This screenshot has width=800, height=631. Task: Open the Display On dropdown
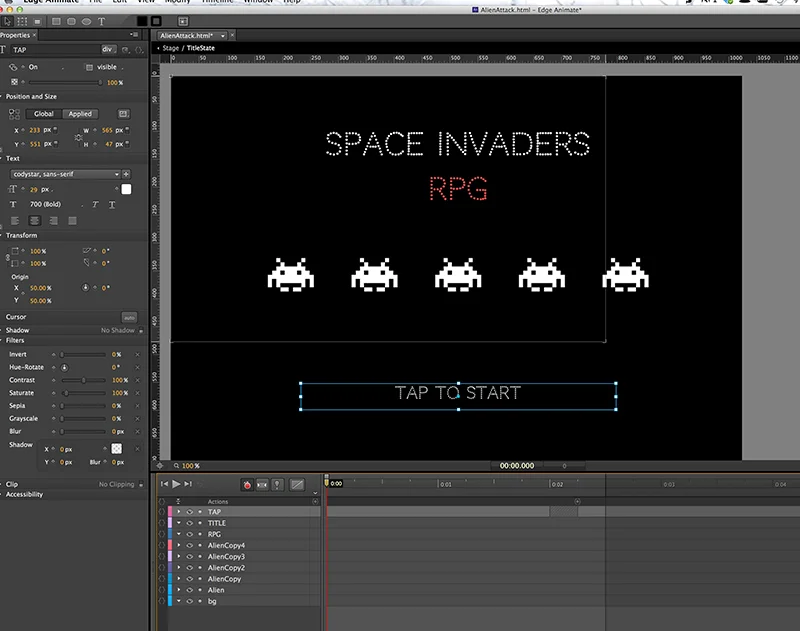46,67
